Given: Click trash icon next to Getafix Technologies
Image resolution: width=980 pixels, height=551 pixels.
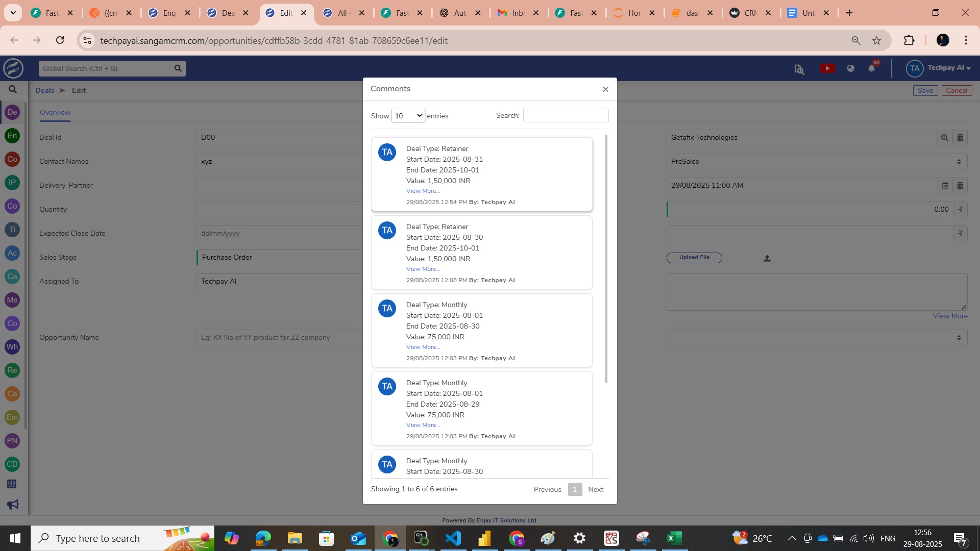Looking at the screenshot, I should point(960,138).
